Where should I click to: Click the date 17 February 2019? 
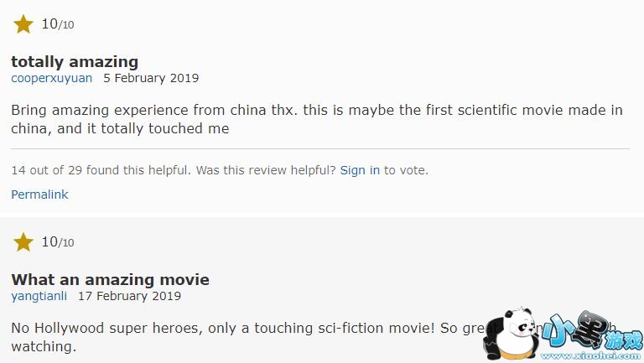(129, 296)
